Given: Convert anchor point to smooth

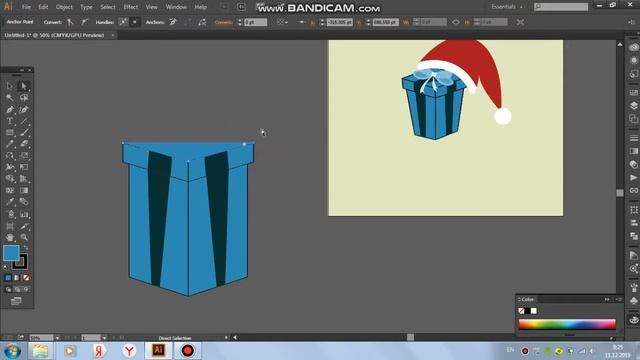Looking at the screenshot, I should coord(84,22).
